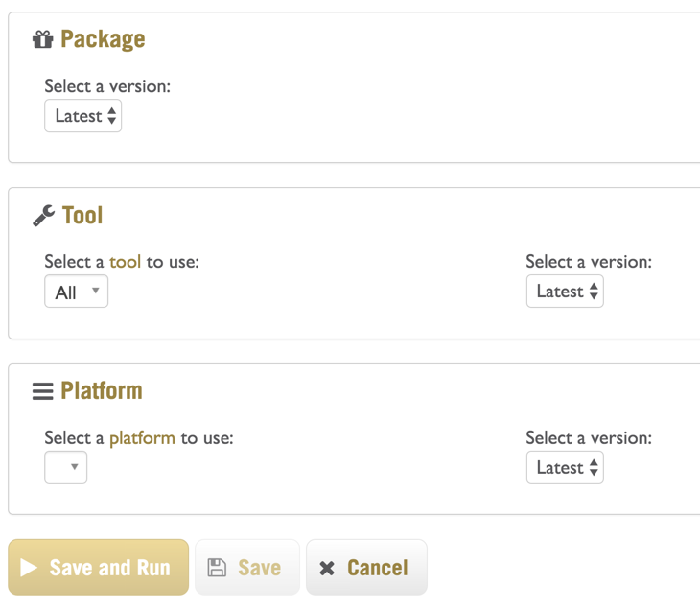Click the play triangle icon on Save and Run
700x608 pixels.
click(29, 568)
